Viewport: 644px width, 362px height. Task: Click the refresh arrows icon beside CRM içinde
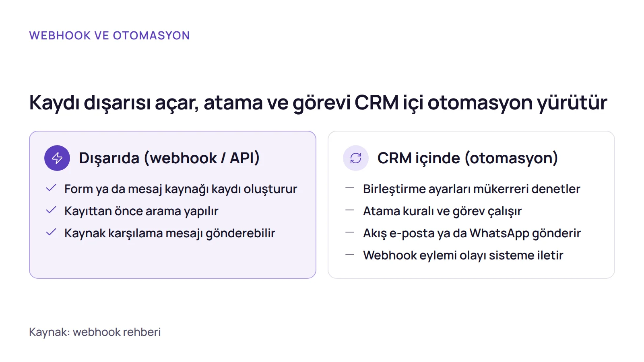coord(356,158)
